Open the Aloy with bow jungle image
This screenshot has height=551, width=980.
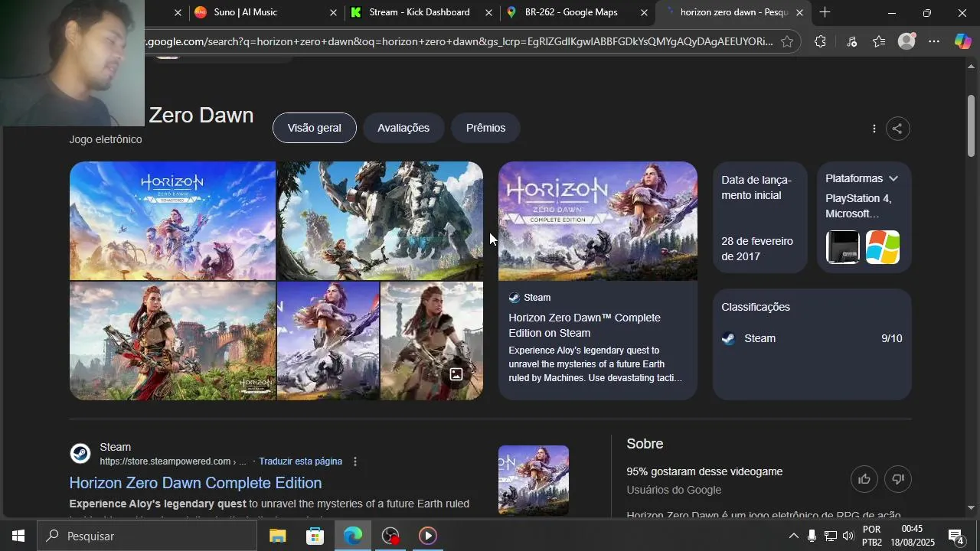(172, 341)
